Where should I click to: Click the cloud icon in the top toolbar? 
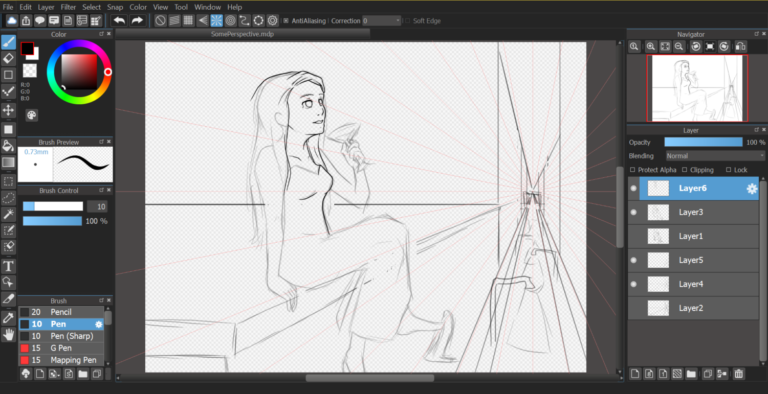click(12, 21)
